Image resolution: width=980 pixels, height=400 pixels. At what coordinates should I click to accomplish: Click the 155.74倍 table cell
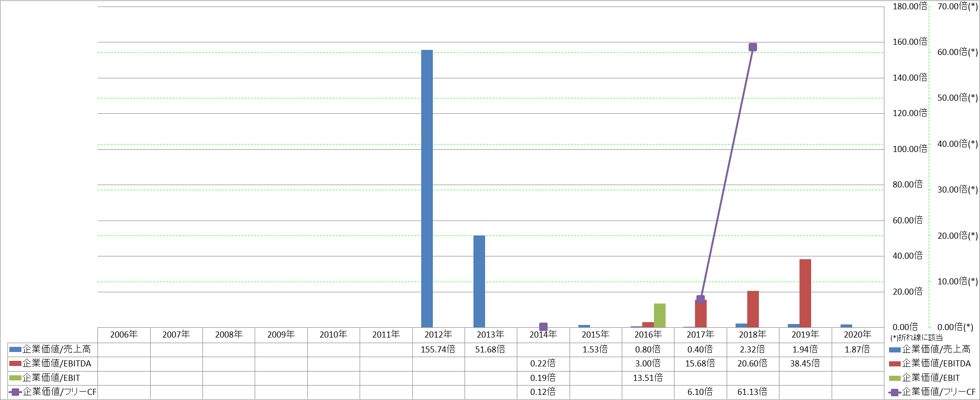pyautogui.click(x=438, y=349)
